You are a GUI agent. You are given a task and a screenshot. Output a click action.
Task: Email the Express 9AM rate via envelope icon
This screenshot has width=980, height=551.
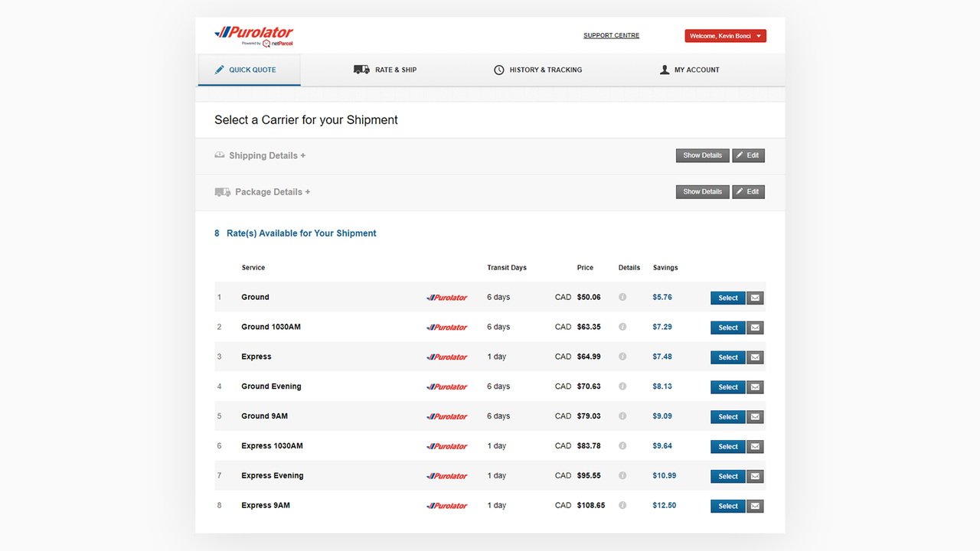(755, 506)
